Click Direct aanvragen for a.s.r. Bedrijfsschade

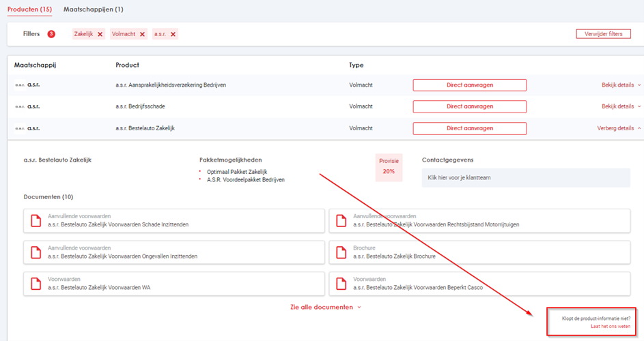pos(469,106)
